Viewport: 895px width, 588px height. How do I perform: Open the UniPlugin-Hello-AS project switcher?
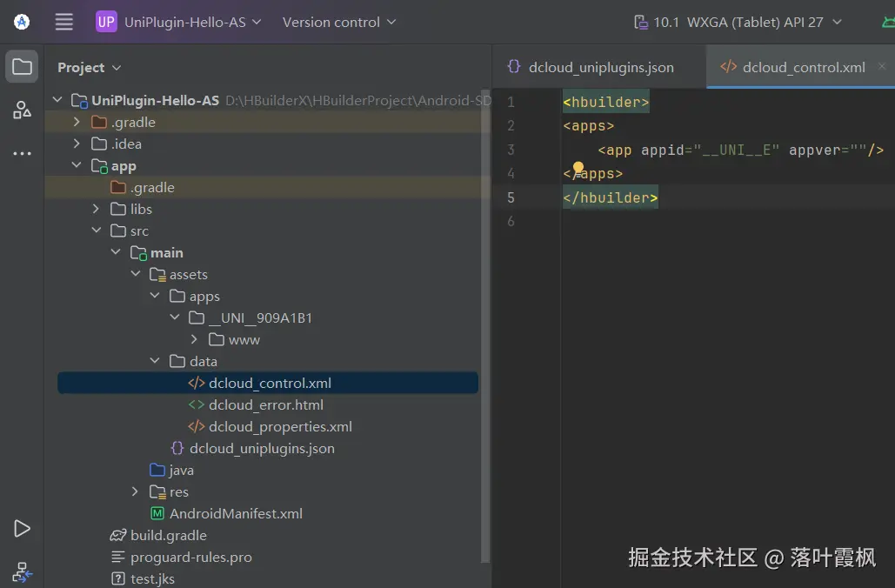pyautogui.click(x=179, y=22)
